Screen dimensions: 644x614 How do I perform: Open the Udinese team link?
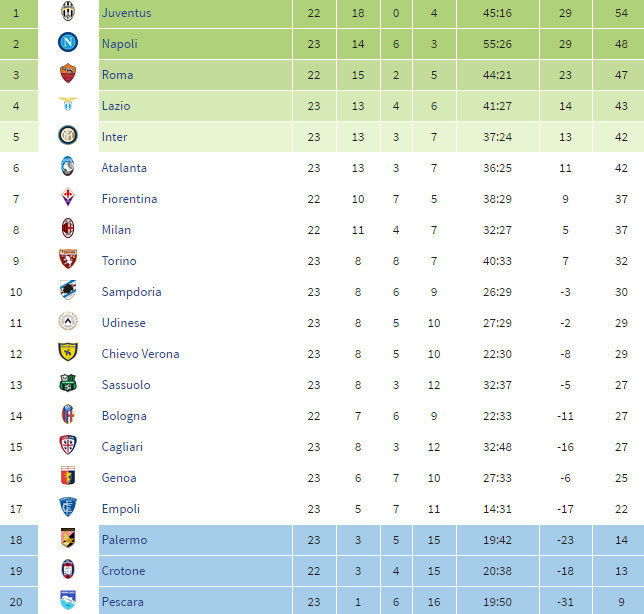click(x=123, y=323)
